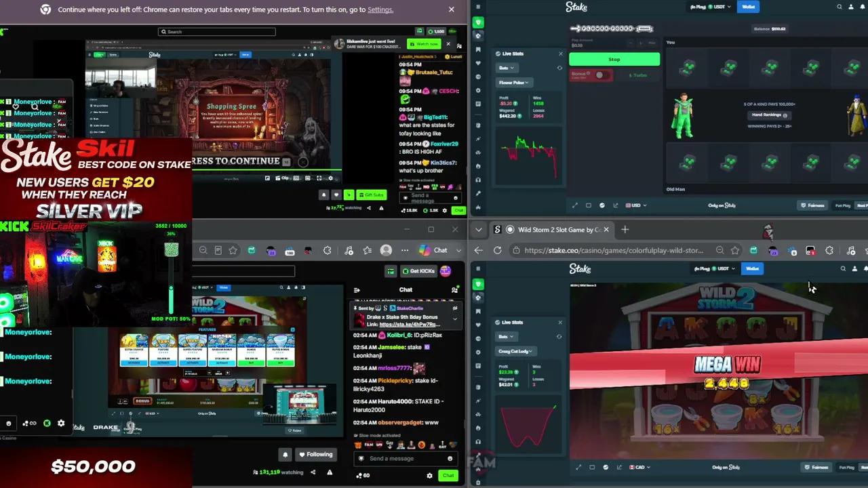Click search icon in Flower Poker window header
Viewport: 868px width, 488px height.
[x=840, y=7]
